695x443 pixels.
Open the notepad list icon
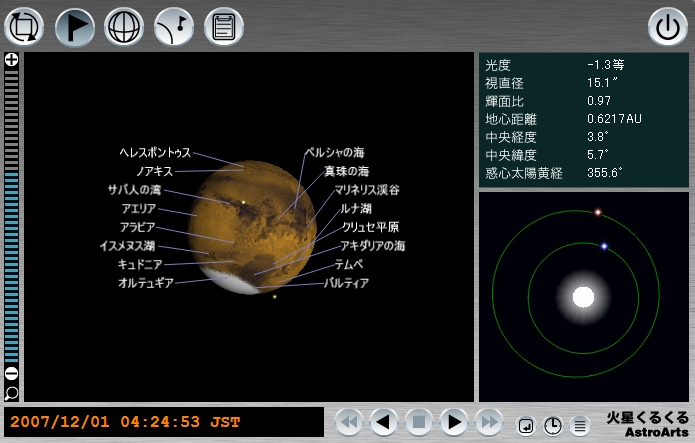tap(224, 27)
